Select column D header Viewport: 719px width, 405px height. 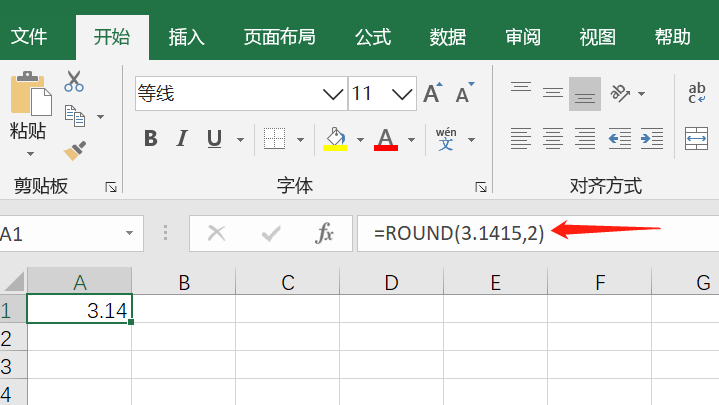point(392,281)
